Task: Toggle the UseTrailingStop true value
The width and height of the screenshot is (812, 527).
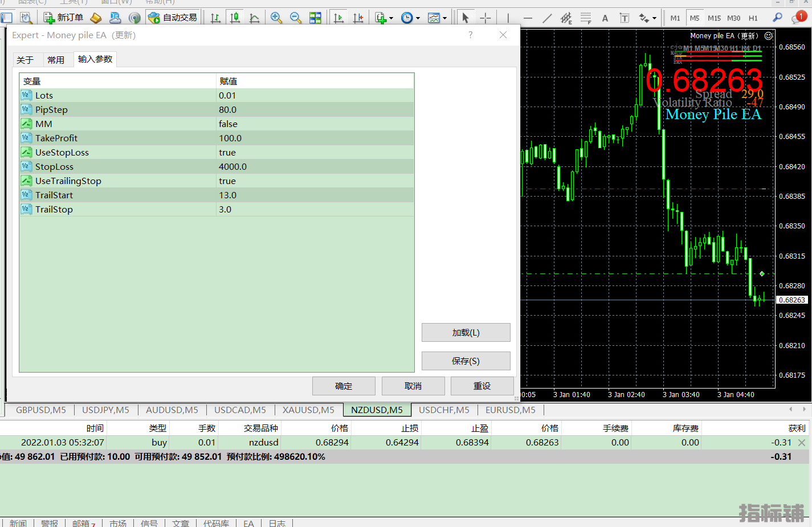Action: tap(315, 181)
